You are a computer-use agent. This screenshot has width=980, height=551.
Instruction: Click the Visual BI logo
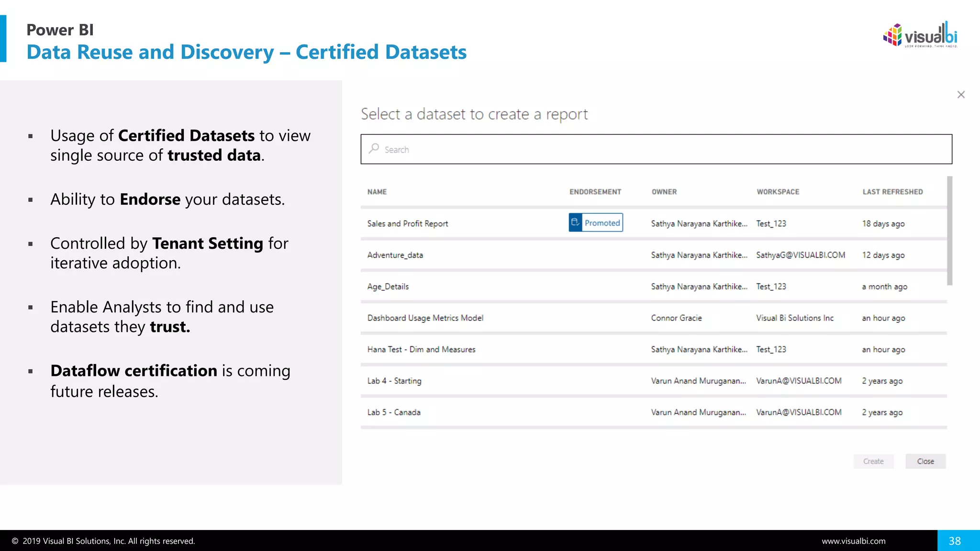click(x=920, y=35)
